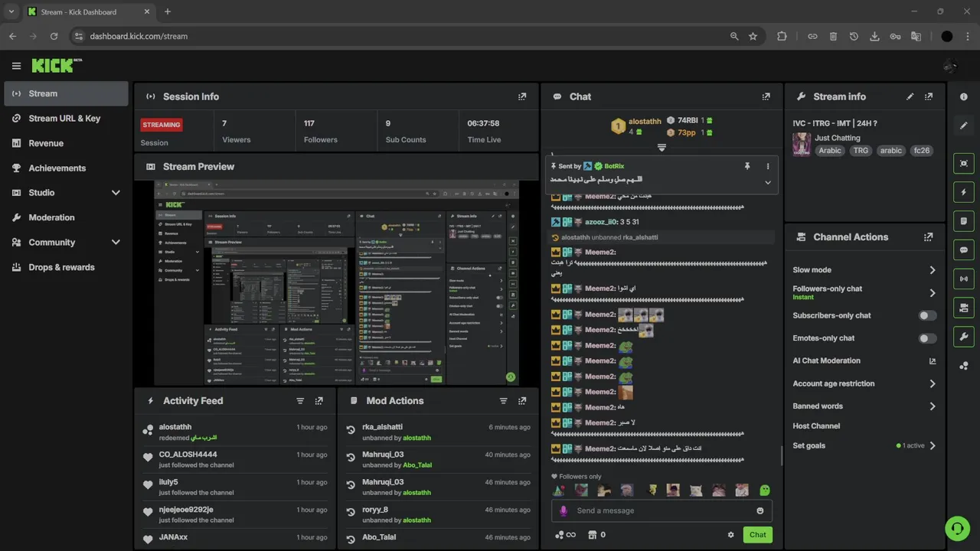Open the filter in Mod Actions header
980x551 pixels.
pos(503,400)
